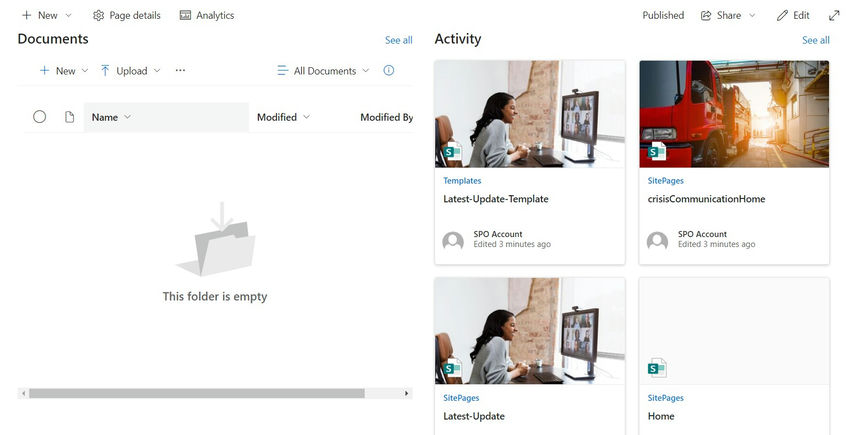Click the Edit pencil icon
This screenshot has width=850, height=435.
coord(783,16)
